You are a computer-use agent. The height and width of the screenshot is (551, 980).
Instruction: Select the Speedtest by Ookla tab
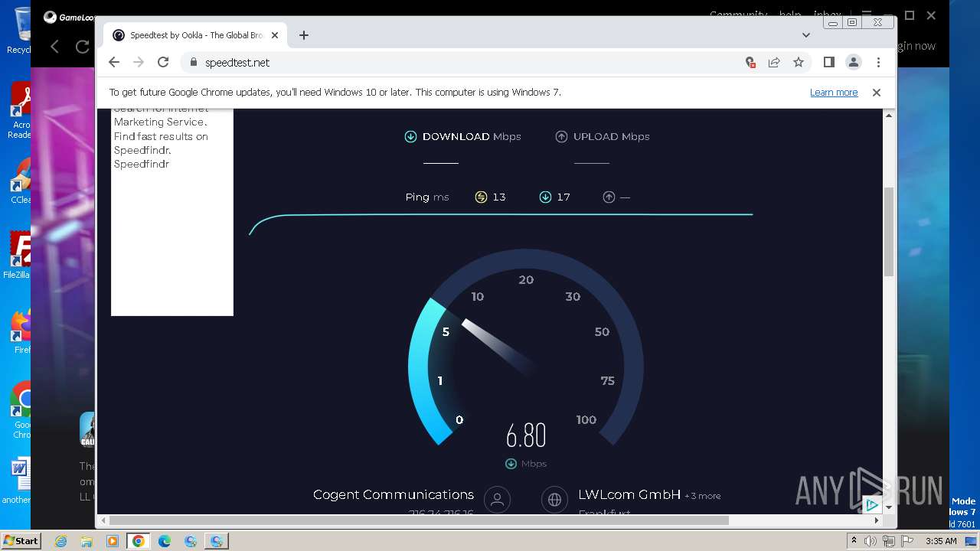tap(196, 35)
